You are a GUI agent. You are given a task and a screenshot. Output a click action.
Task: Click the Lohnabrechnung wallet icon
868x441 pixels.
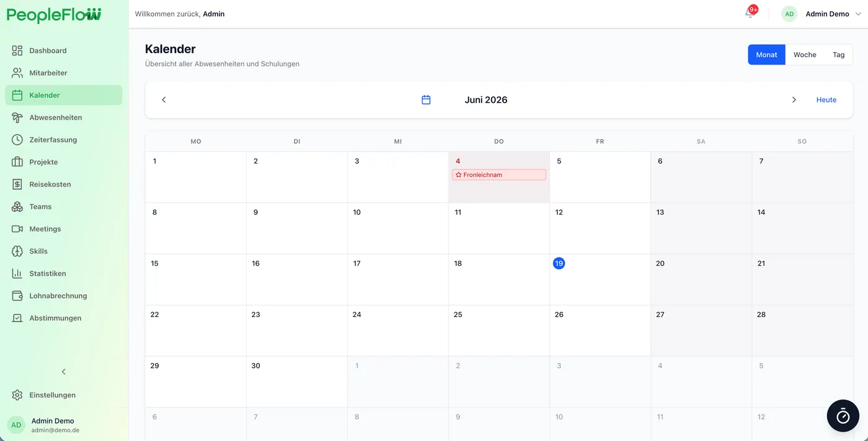(17, 296)
